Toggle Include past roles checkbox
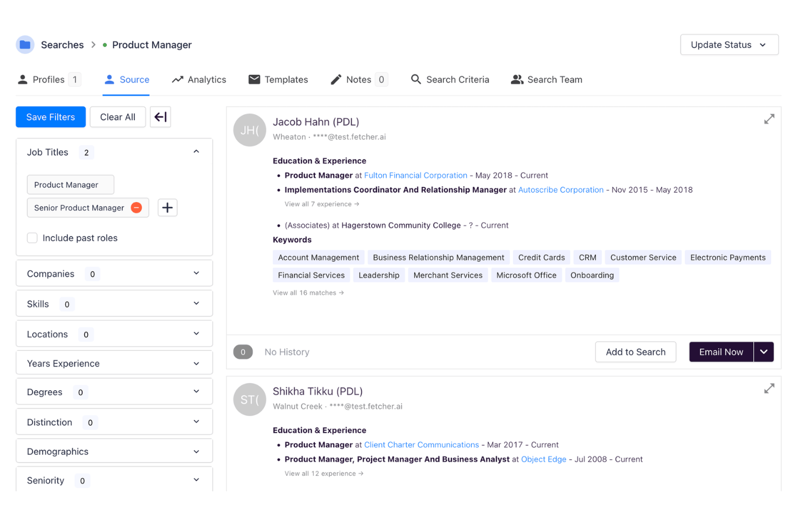The image size is (798, 532). point(32,238)
